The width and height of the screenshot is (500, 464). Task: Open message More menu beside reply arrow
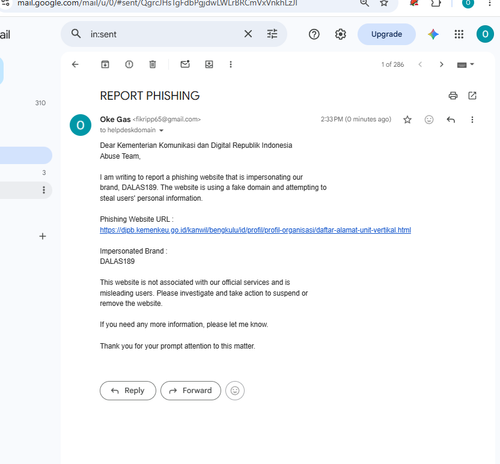pos(472,120)
